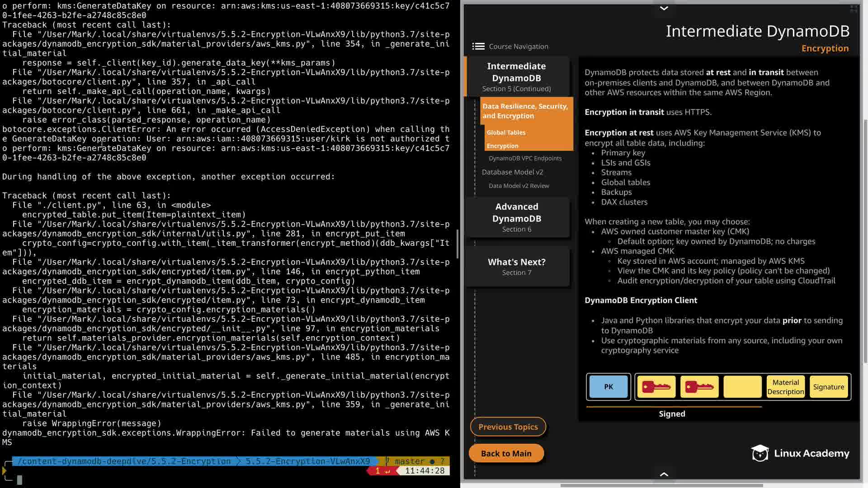Click the Back to Main button
This screenshot has height=488, width=868.
tap(506, 453)
